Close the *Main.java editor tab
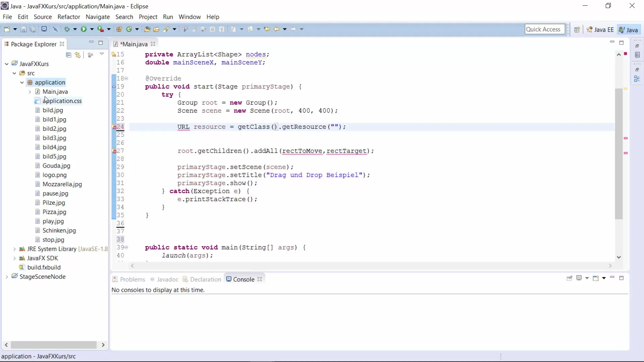 153,44
